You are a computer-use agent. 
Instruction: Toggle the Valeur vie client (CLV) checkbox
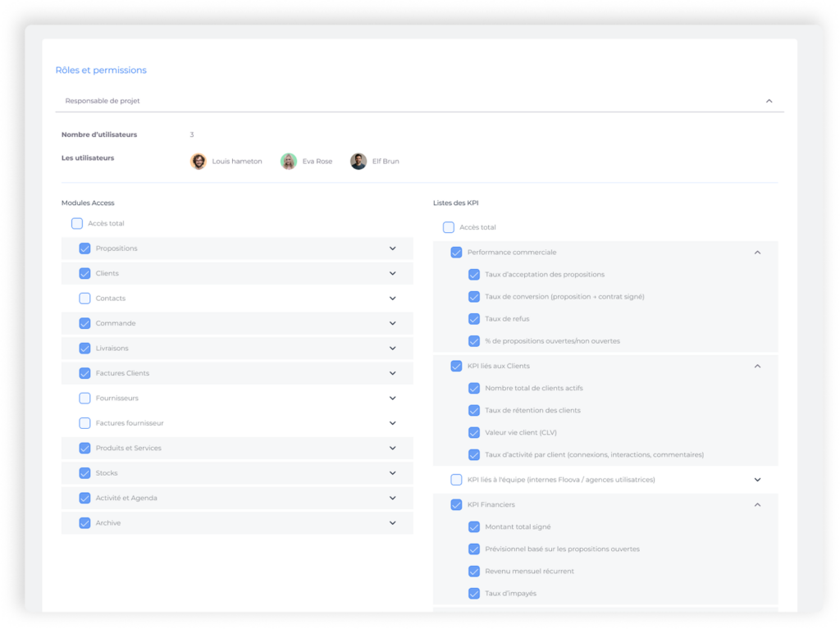pyautogui.click(x=474, y=432)
